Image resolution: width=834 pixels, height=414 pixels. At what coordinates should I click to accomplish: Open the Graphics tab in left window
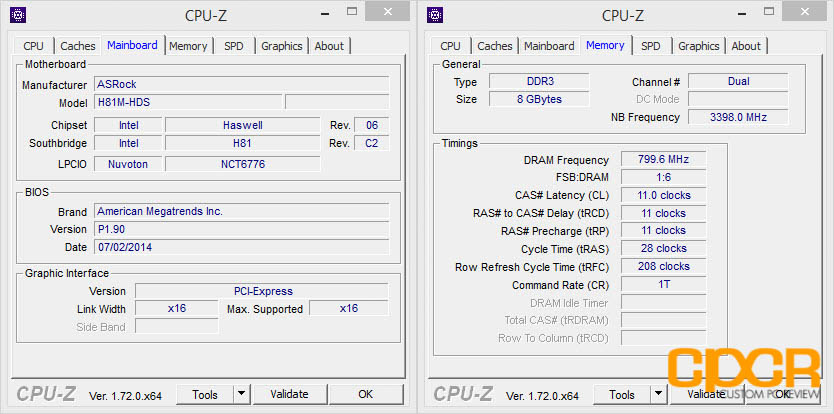[x=282, y=46]
